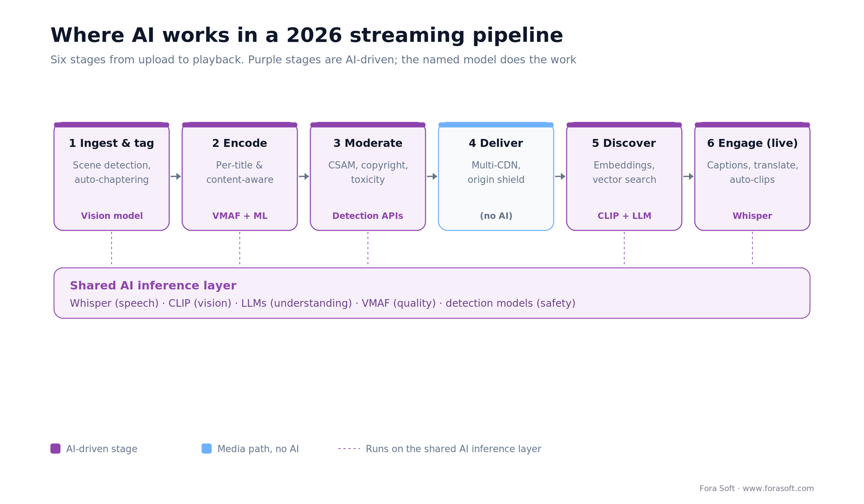Select the '3 Moderate' heading
Image resolution: width=864 pixels, height=504 pixels.
click(368, 143)
